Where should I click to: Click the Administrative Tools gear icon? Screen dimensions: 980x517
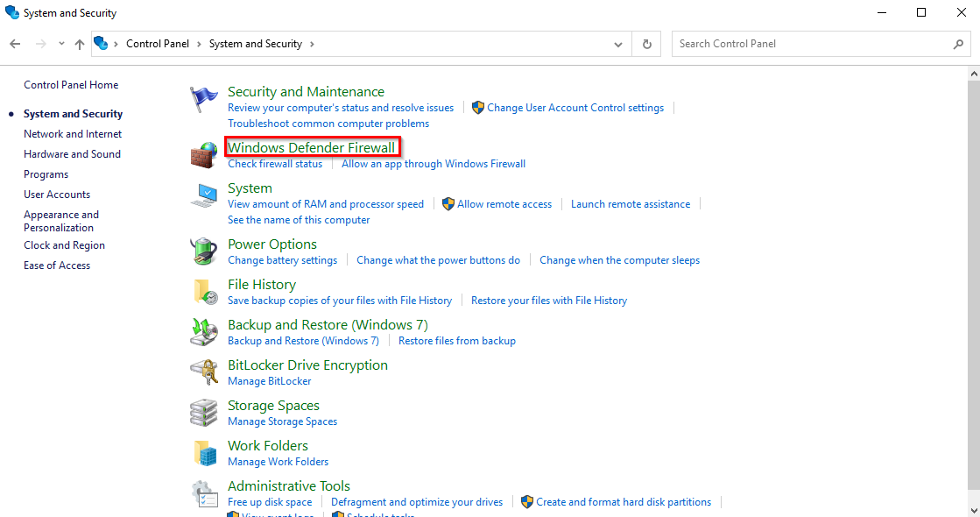coord(204,493)
